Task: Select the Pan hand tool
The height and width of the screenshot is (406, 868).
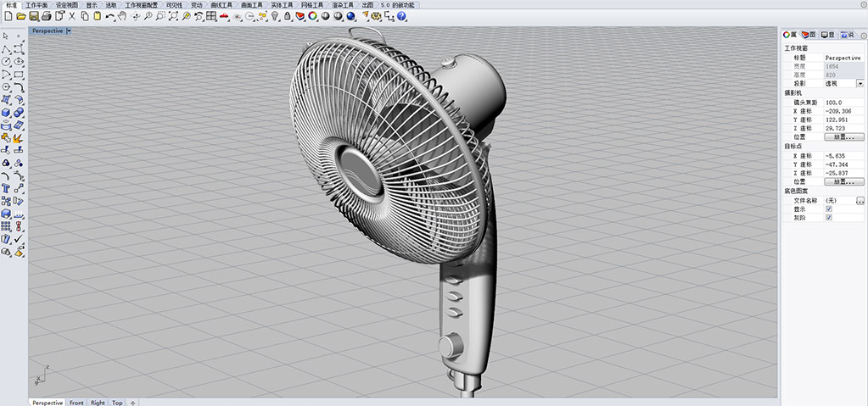Action: tap(122, 16)
